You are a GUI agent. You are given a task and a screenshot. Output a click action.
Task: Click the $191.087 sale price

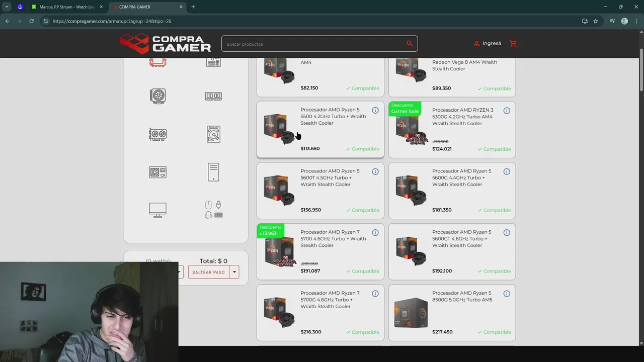click(x=310, y=271)
